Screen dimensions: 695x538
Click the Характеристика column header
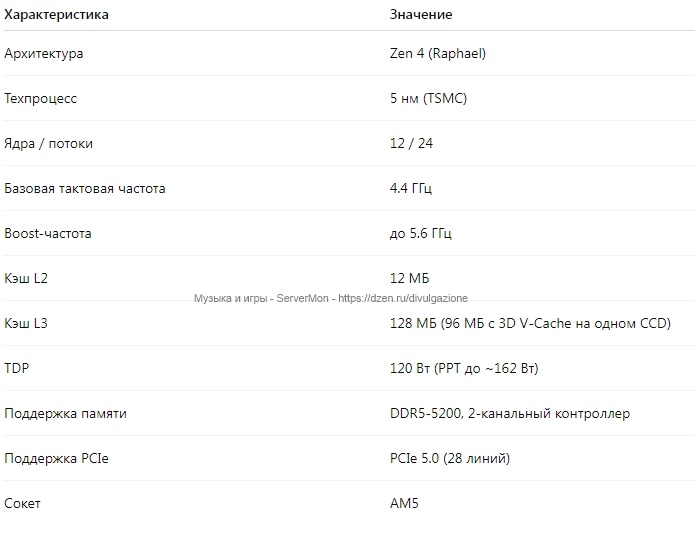(57, 15)
